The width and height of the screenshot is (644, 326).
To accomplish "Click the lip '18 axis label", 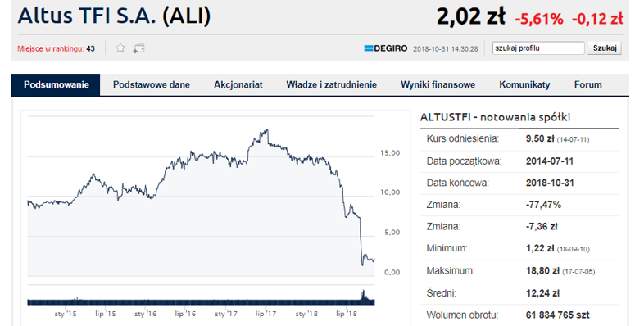I will [347, 314].
